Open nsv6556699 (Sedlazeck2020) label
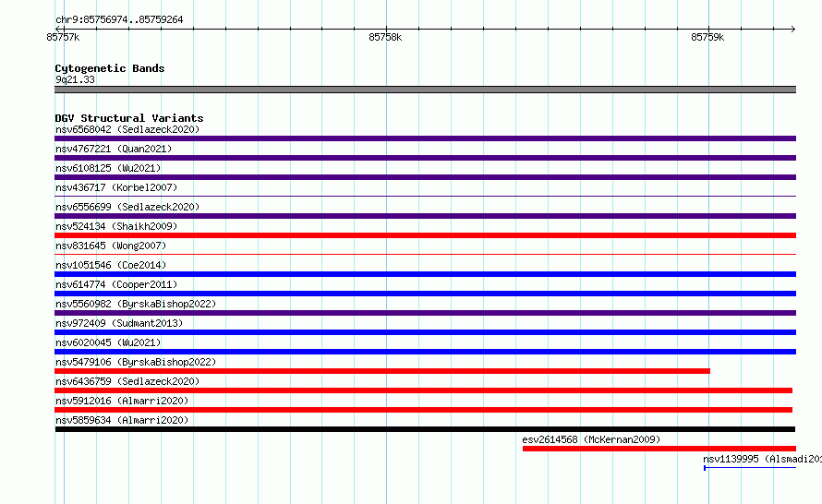The width and height of the screenshot is (822, 504). (127, 207)
